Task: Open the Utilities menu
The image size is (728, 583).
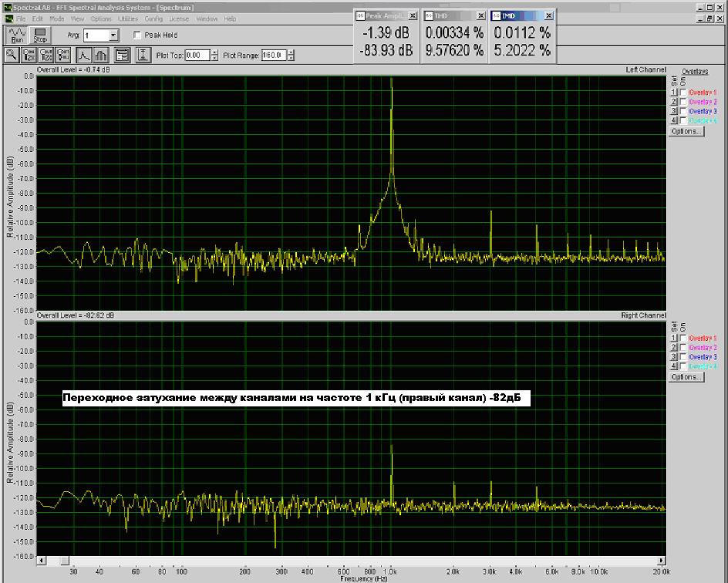Action: click(128, 19)
